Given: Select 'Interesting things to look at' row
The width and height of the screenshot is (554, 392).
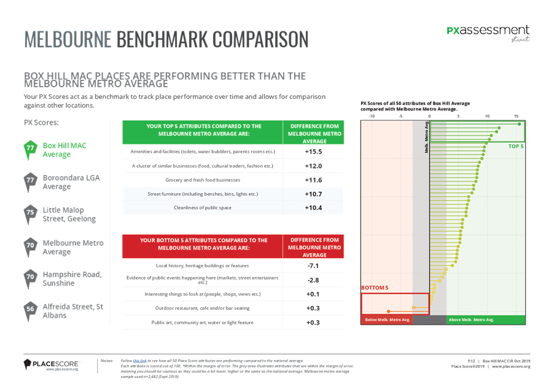Looking at the screenshot, I should [203, 294].
